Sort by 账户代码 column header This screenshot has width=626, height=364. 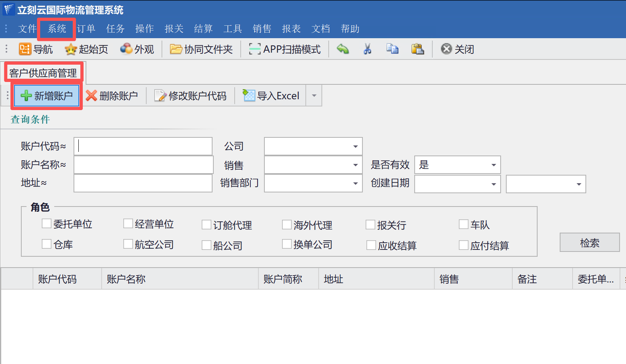coord(67,279)
